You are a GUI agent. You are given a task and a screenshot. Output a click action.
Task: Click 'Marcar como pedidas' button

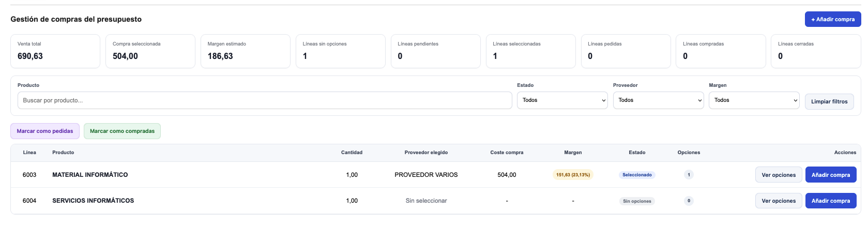pyautogui.click(x=45, y=131)
